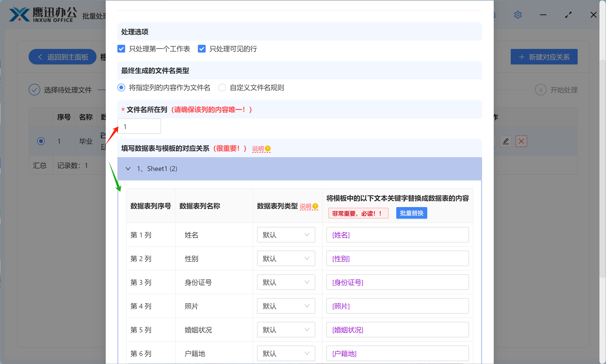This screenshot has height=364, width=606.
Task: Open the 说明 link next to 数据表列类型
Action: click(x=306, y=206)
